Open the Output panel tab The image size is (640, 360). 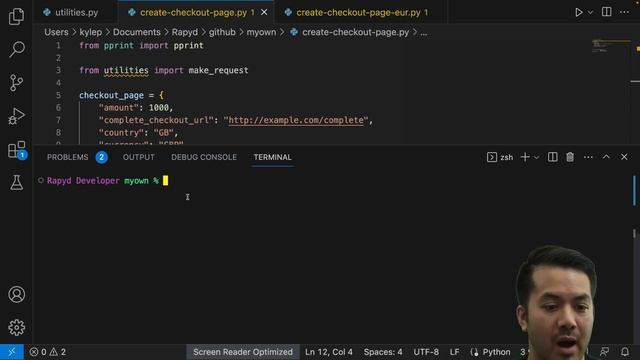pos(138,157)
